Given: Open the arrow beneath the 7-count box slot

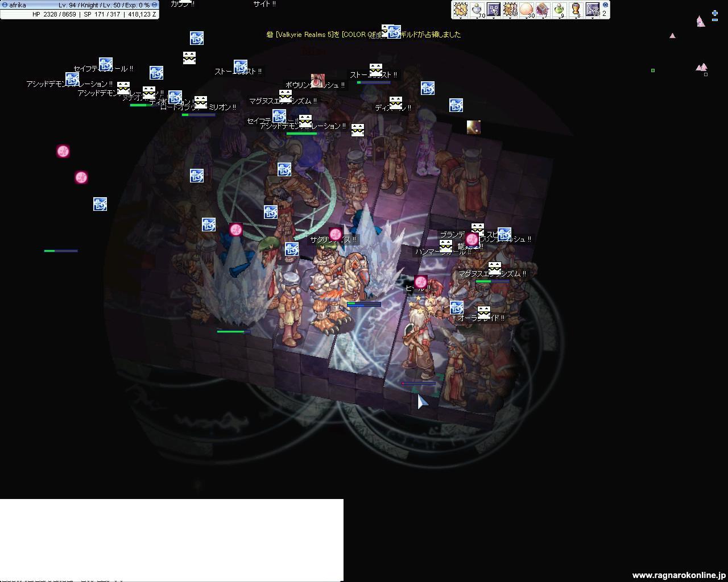Looking at the screenshot, I should pyautogui.click(x=543, y=18).
